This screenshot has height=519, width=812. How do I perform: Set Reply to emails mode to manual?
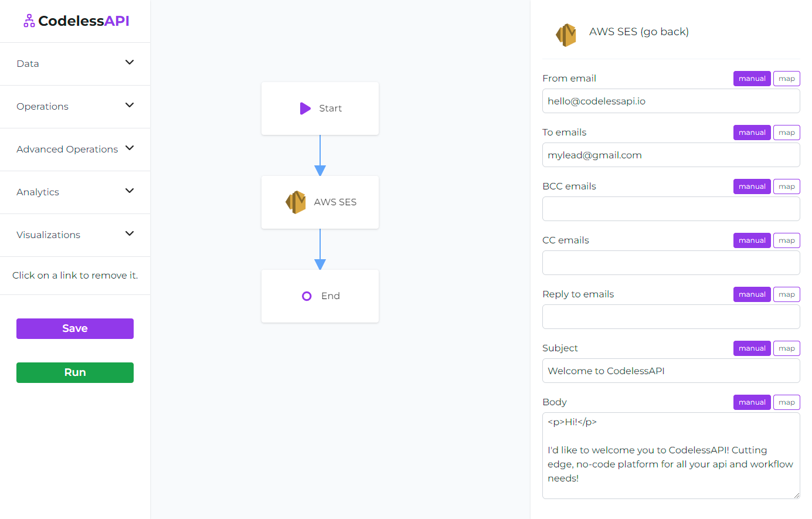[x=752, y=294]
